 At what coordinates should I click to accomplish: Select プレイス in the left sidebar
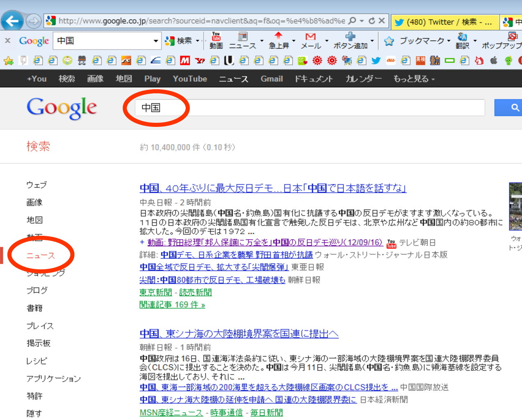click(x=40, y=326)
